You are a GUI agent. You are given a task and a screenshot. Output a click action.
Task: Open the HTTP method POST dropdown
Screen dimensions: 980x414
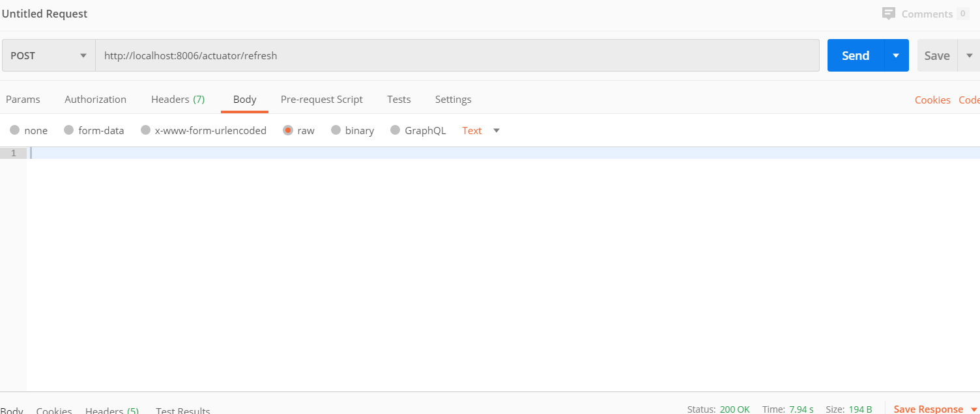click(x=49, y=55)
